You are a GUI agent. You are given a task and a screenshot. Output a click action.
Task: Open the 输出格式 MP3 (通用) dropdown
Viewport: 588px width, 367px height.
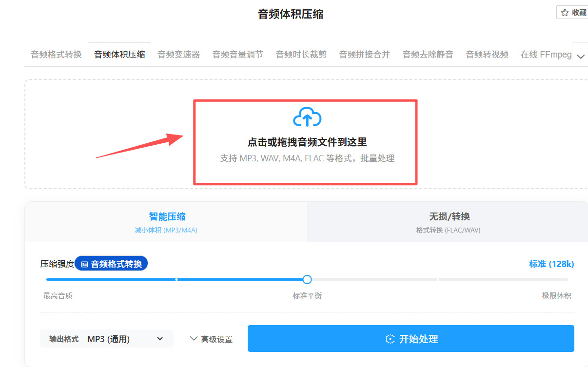click(x=107, y=339)
